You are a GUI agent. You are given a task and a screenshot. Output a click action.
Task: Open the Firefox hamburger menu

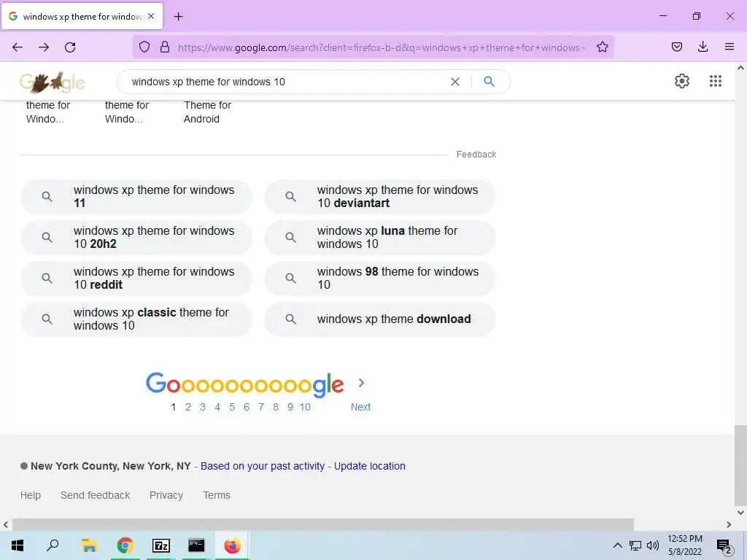pos(729,47)
